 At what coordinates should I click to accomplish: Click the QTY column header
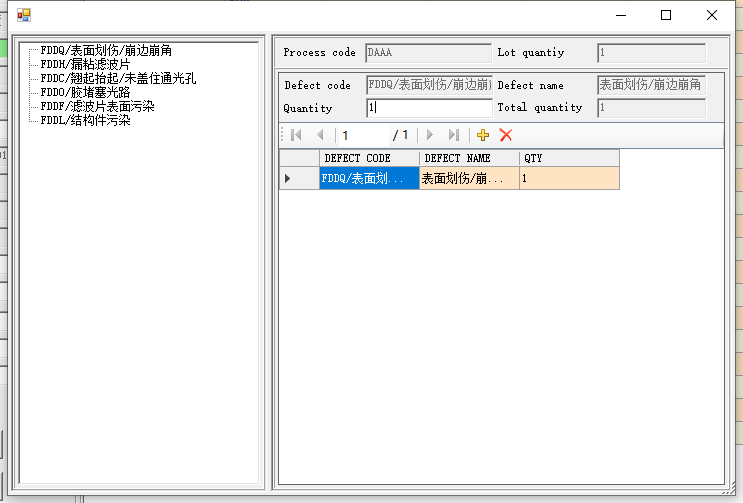pos(569,158)
